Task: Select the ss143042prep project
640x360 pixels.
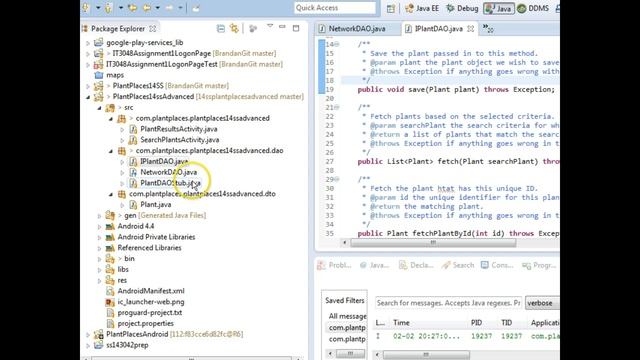Action: (x=127, y=345)
